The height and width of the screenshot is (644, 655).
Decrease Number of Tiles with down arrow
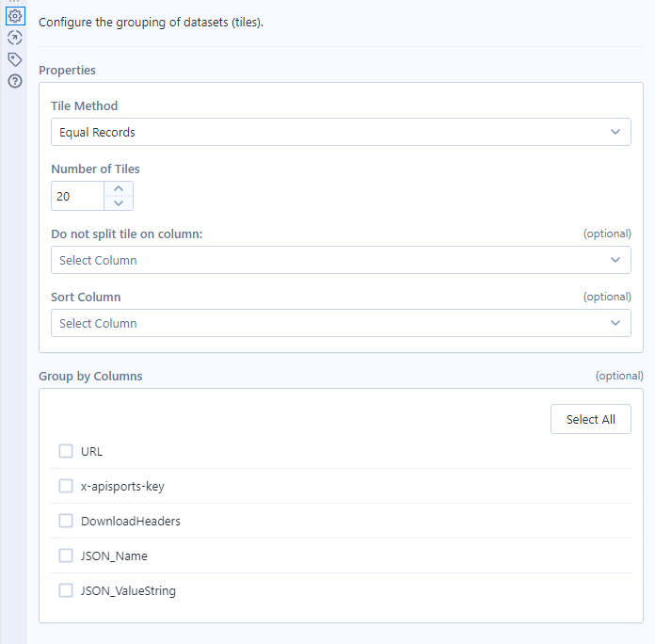pos(119,203)
